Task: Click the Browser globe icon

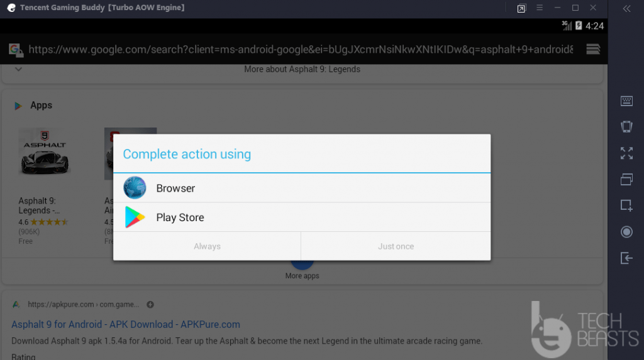Action: [x=135, y=188]
